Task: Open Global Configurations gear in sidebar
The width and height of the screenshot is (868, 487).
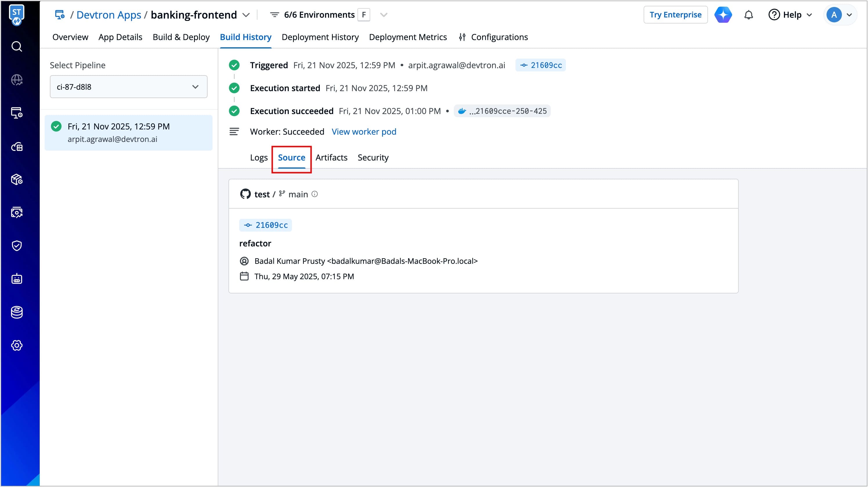Action: tap(17, 345)
